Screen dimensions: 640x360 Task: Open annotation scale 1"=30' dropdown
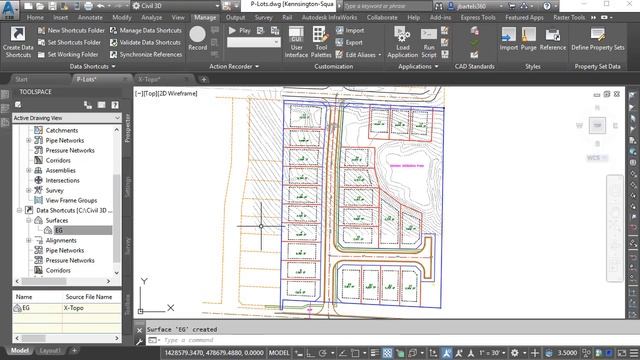click(493, 353)
